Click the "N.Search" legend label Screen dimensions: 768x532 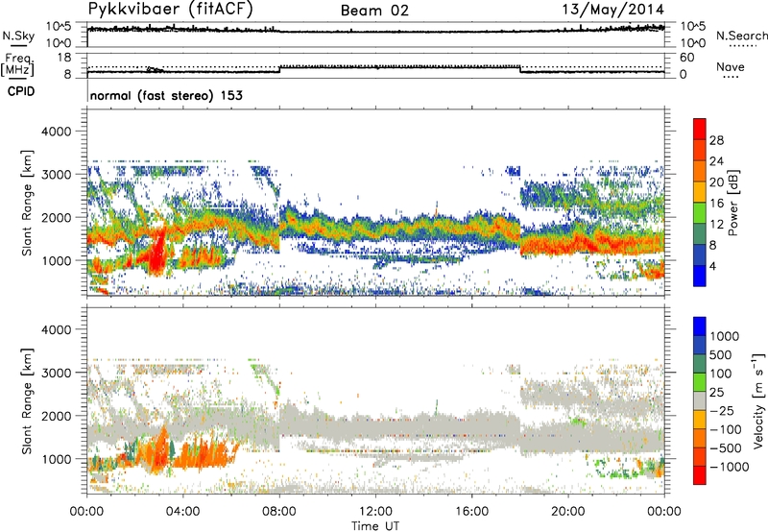point(741,36)
